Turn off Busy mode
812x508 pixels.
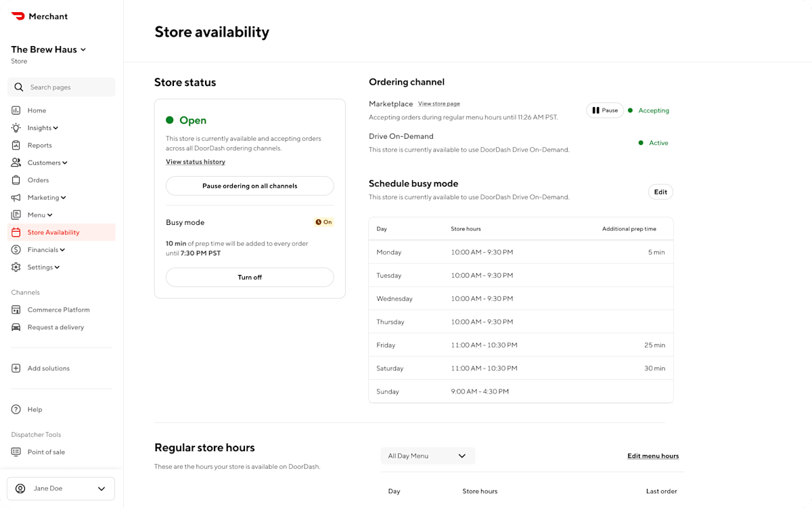(250, 277)
